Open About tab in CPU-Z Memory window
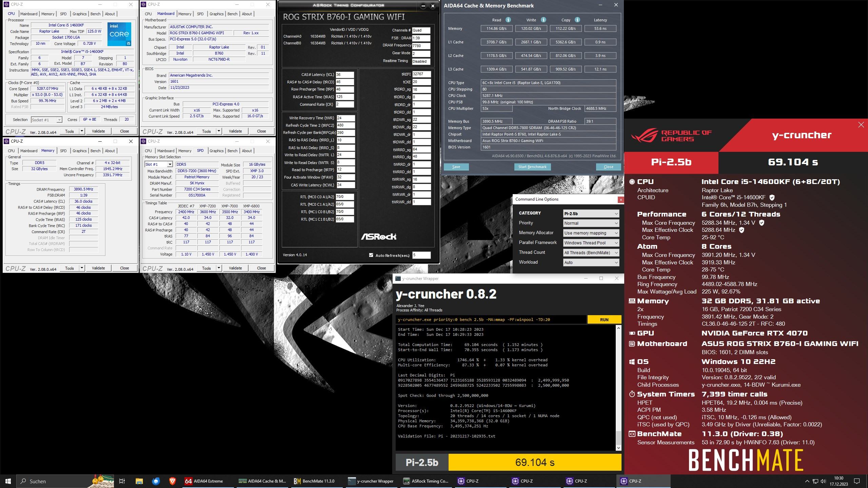The height and width of the screenshot is (488, 868). (110, 151)
